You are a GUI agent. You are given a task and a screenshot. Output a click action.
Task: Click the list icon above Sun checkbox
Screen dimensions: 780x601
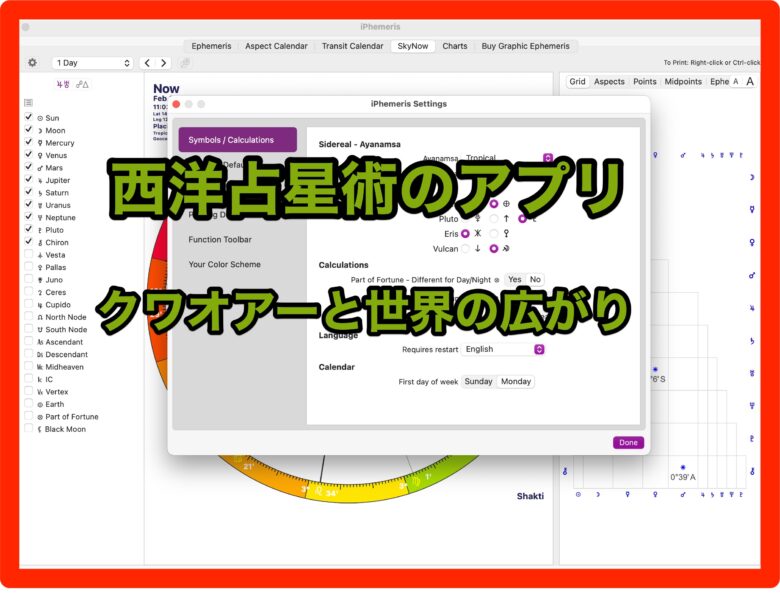click(28, 102)
